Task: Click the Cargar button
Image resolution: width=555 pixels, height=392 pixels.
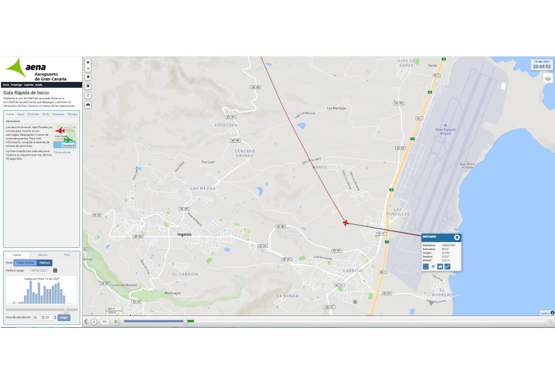Action: pos(64,318)
